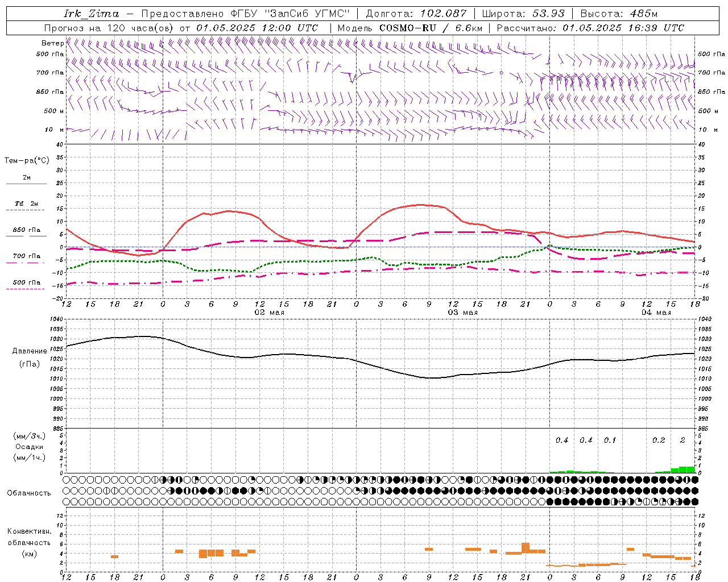Click the calculated time 16:39 UTC
Screen dimensions: 728x582
(x=656, y=28)
